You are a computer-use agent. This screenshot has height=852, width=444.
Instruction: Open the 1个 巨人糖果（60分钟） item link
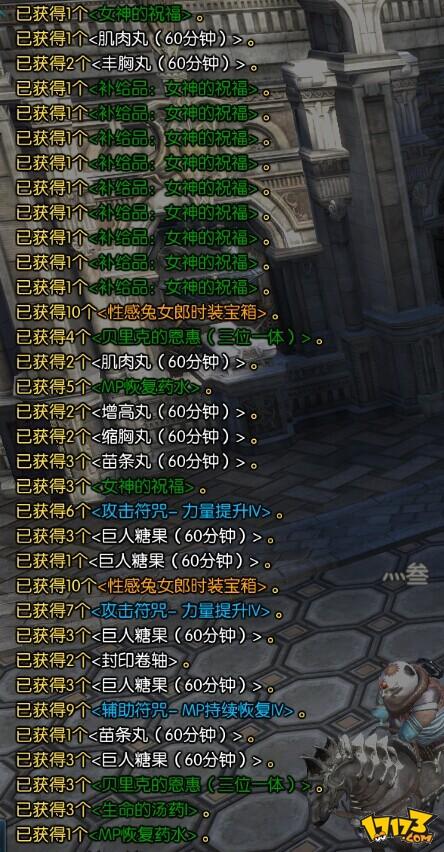(x=175, y=561)
